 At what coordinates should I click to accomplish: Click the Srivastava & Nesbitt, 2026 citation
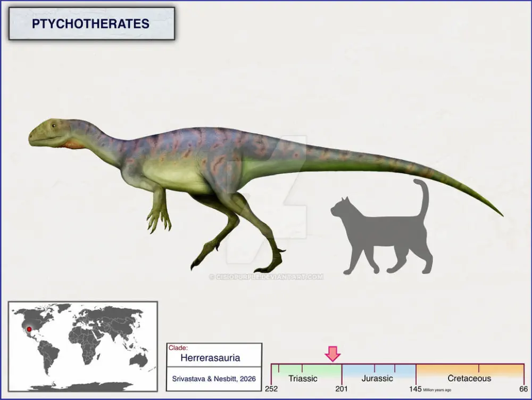214,379
